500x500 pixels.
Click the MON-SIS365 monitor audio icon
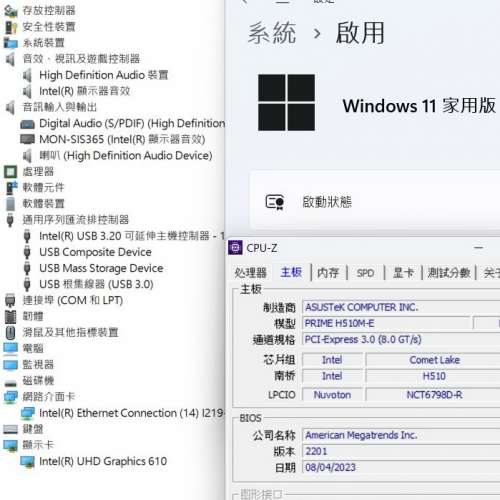pos(27,139)
